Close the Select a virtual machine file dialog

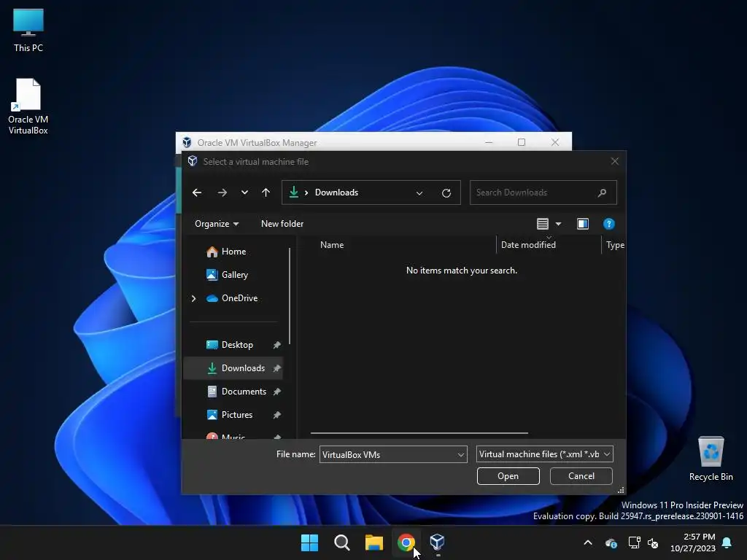614,161
